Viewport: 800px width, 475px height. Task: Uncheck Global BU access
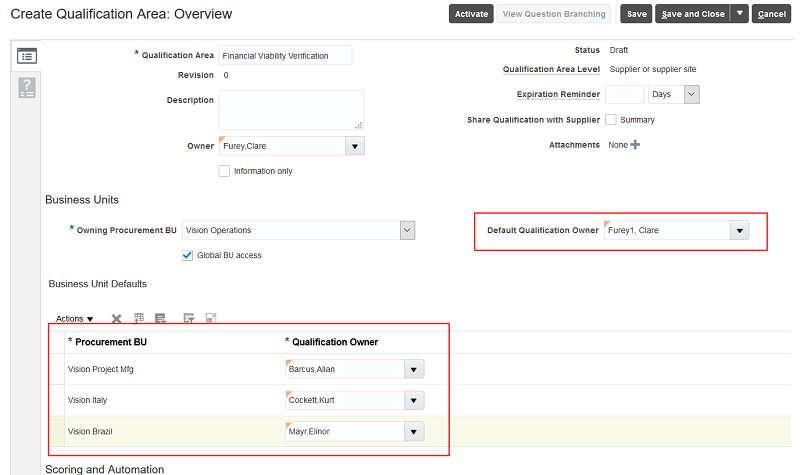(x=188, y=255)
